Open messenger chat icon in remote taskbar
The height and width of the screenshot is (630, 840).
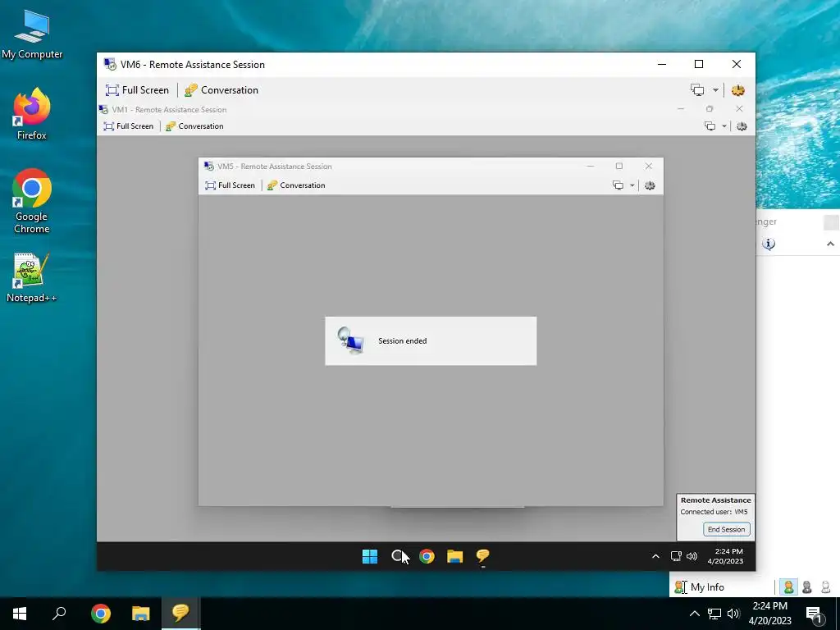coord(482,557)
